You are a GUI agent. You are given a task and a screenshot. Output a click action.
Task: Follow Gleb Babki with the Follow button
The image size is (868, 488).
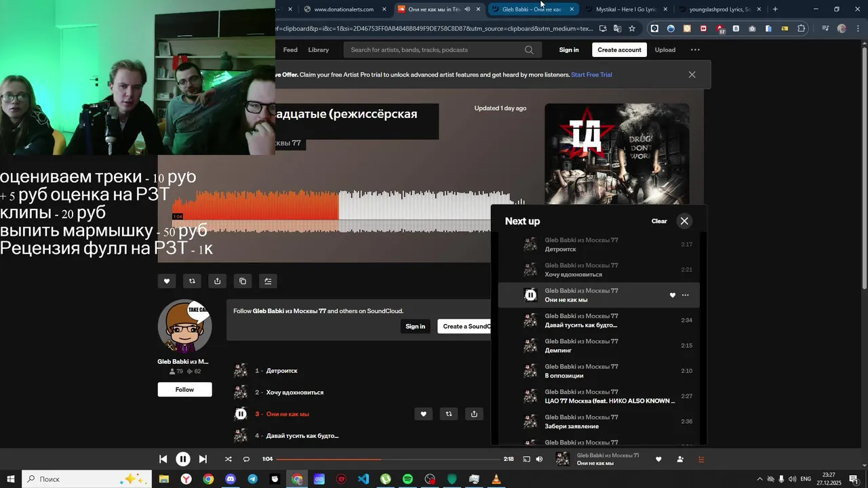click(x=184, y=390)
